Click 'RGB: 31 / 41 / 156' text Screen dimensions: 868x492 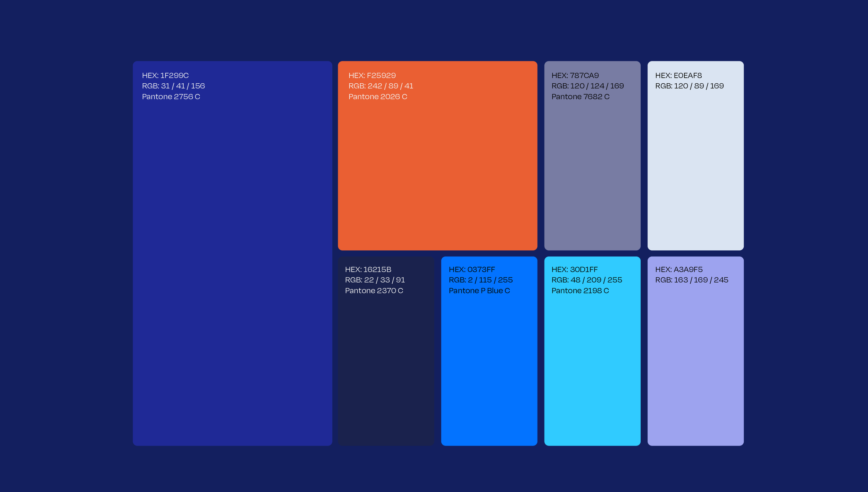point(173,86)
